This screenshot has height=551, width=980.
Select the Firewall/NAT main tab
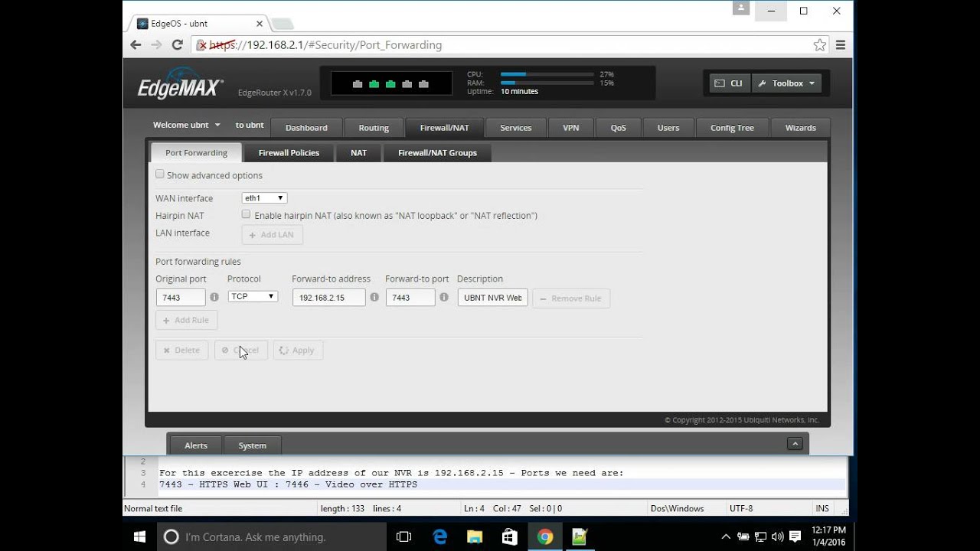pyautogui.click(x=445, y=128)
